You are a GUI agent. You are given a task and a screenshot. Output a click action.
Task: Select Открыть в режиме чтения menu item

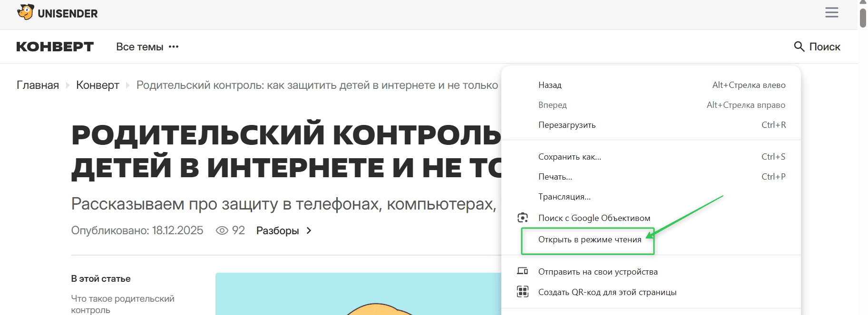click(x=589, y=239)
